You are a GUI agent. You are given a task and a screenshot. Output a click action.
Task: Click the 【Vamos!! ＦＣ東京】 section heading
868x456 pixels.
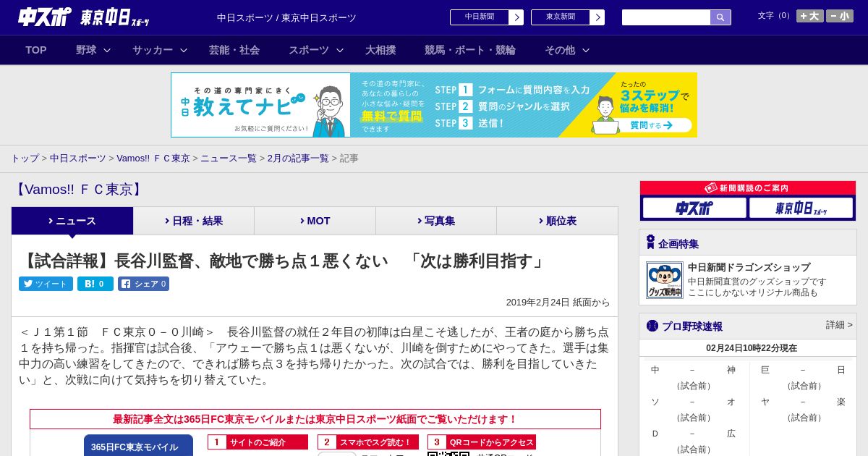click(x=79, y=190)
